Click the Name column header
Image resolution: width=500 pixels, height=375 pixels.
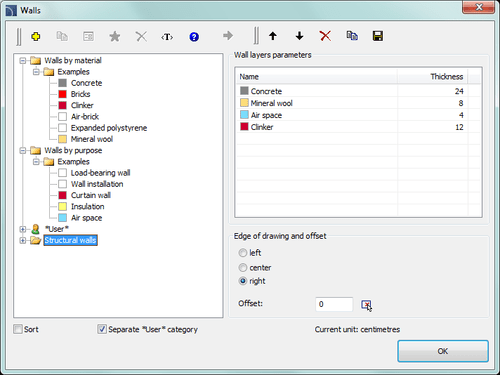pos(316,77)
